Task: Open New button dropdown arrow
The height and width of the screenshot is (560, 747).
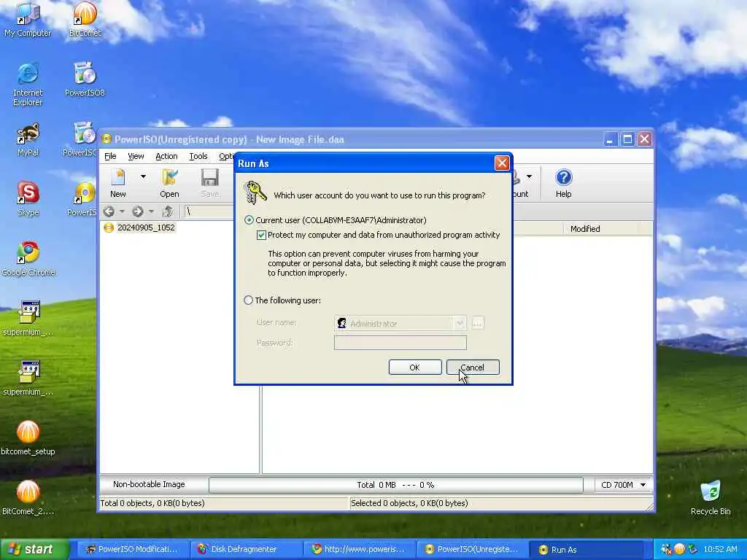Action: 143,176
